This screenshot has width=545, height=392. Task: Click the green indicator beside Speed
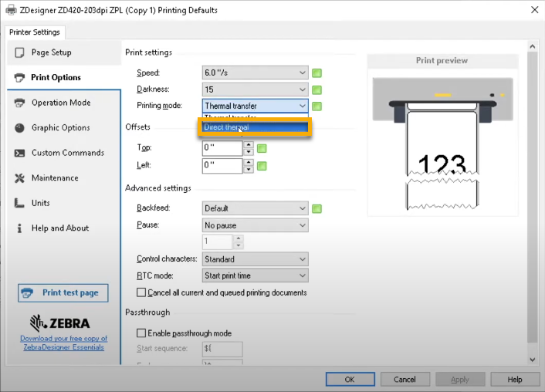click(x=317, y=73)
